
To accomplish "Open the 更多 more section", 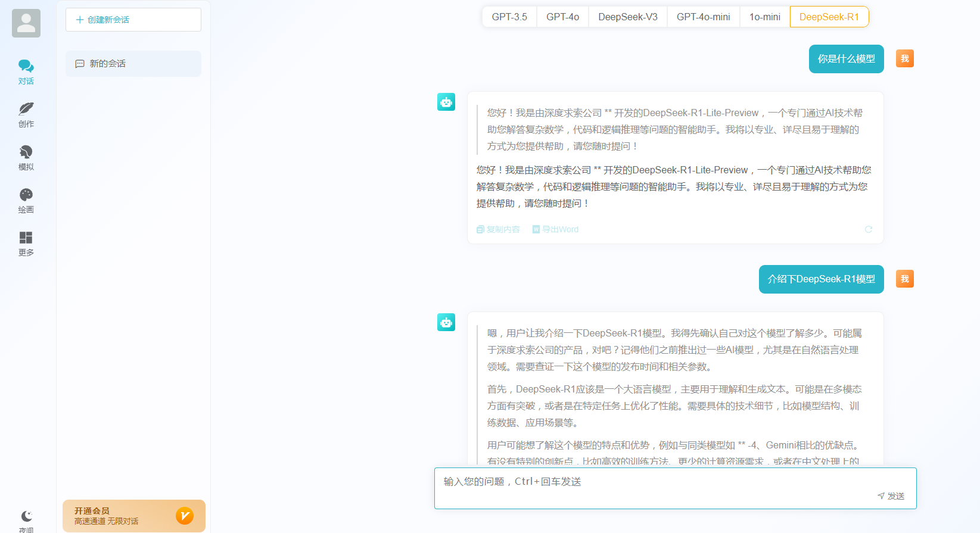I will point(26,244).
